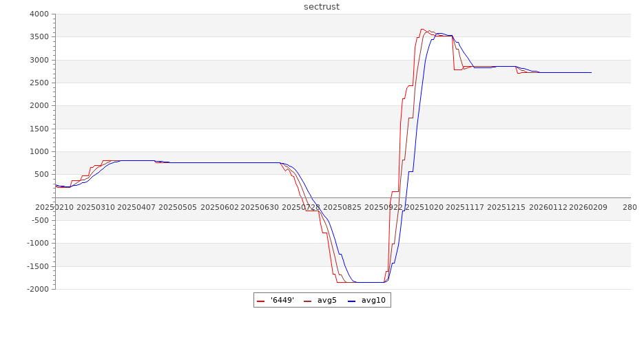
Task: Select the avg10 legend label
Action: 373,301
